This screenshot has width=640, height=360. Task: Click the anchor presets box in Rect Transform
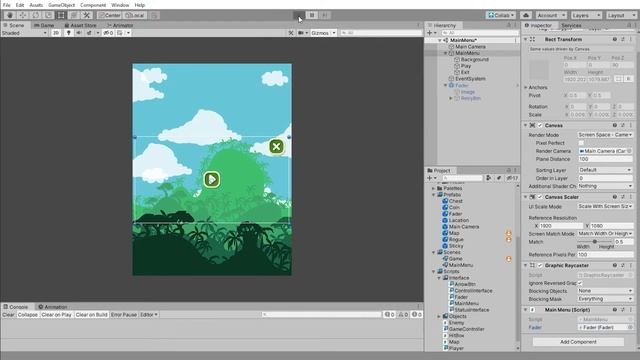tap(539, 70)
